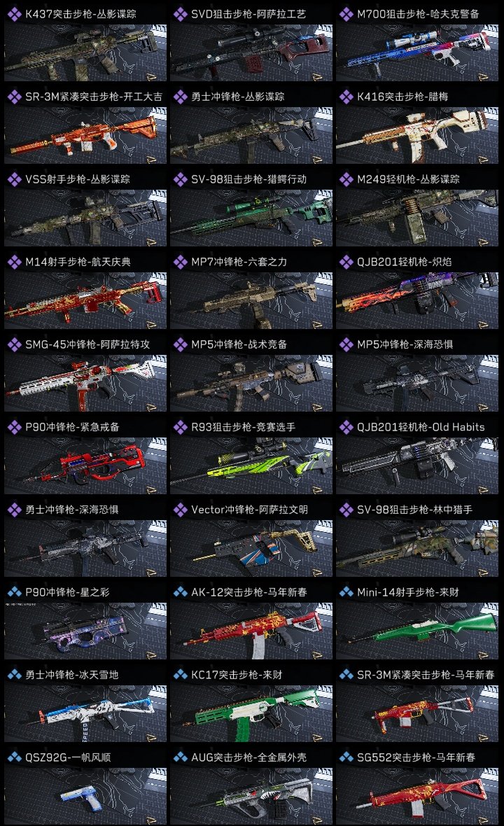
Task: Click the Vector冲锋枪-阿萨拉文明 title label
Action: click(x=250, y=510)
